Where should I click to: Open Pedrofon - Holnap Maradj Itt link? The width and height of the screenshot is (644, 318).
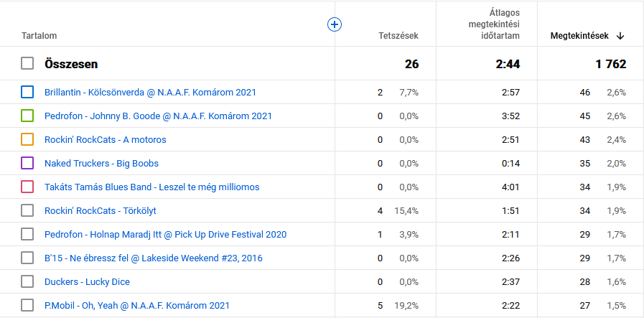click(165, 235)
